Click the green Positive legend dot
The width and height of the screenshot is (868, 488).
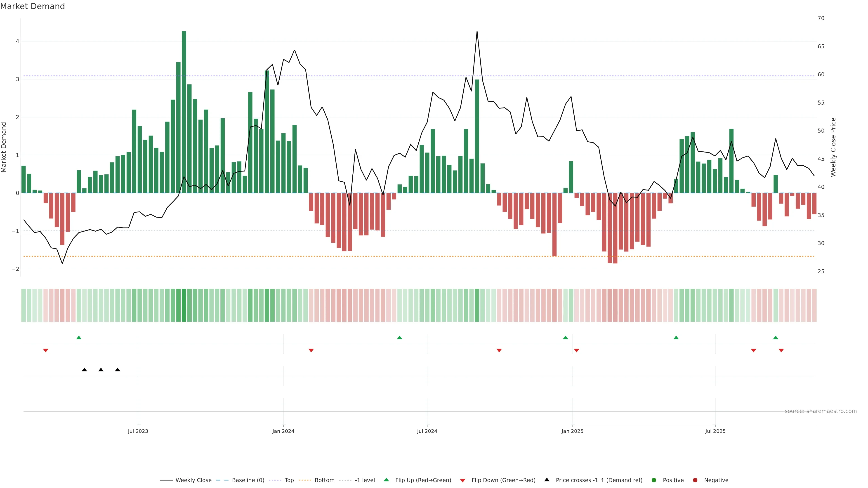tap(654, 480)
